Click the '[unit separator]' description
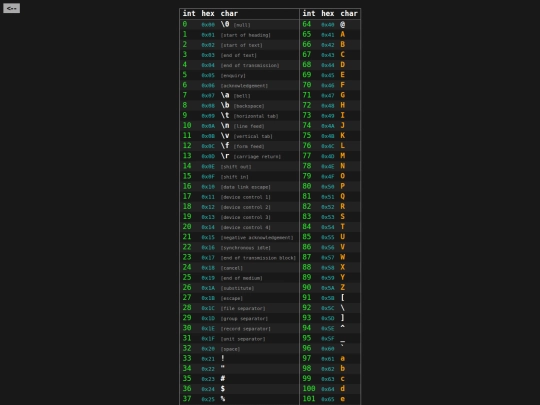The height and width of the screenshot is (405, 540). [x=243, y=339]
